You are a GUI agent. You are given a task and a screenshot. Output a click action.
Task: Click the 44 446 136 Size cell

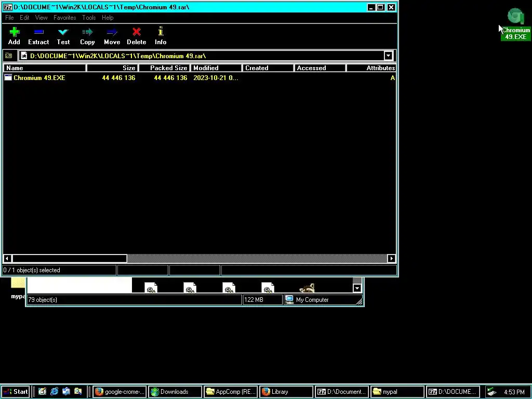[119, 78]
